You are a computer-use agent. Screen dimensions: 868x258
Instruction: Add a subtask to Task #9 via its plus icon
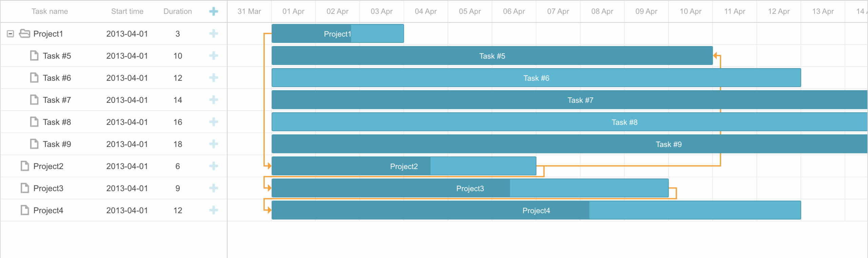214,144
